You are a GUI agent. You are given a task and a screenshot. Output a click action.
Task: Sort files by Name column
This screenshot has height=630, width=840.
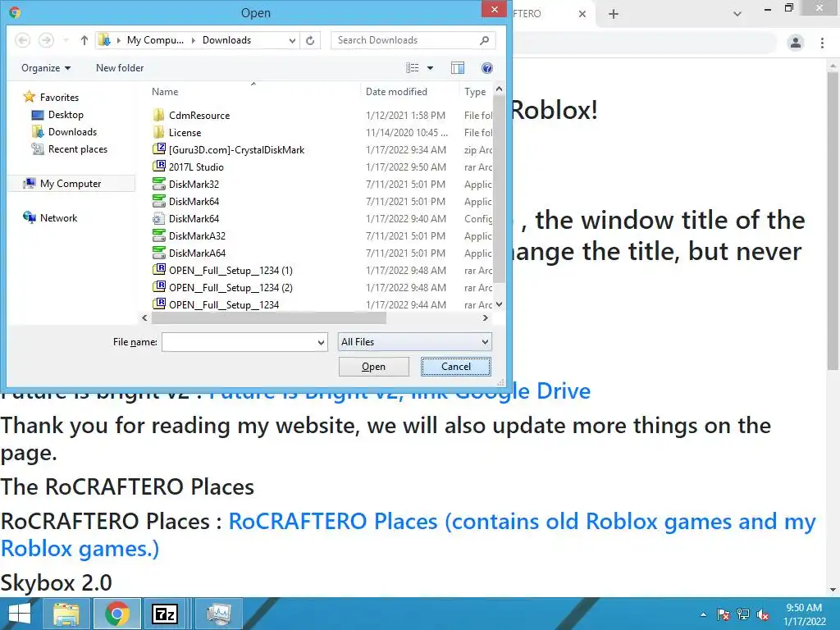[165, 92]
